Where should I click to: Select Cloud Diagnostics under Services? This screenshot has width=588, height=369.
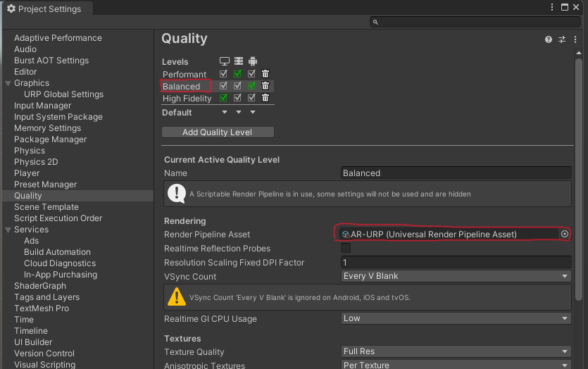(x=60, y=263)
